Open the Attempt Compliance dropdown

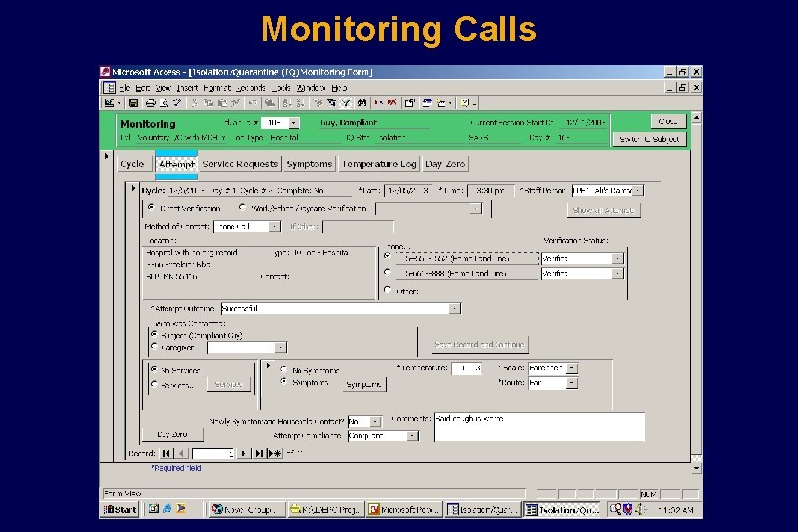[x=412, y=436]
